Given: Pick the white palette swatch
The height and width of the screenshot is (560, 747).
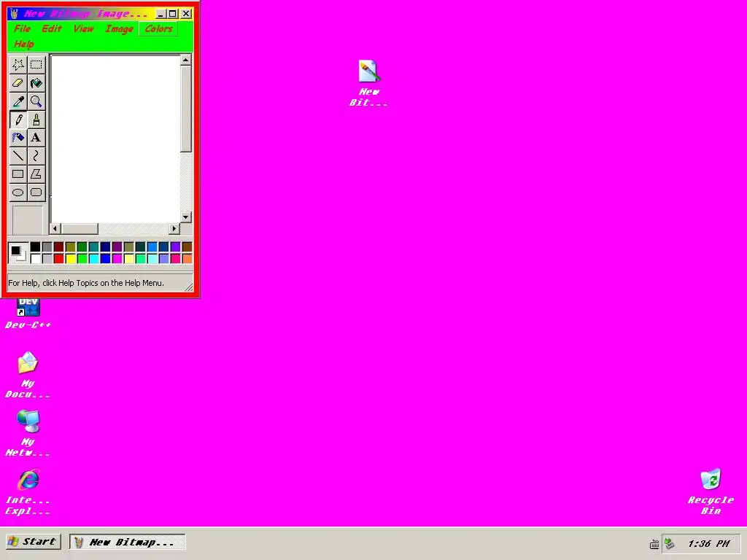Looking at the screenshot, I should coord(35,259).
